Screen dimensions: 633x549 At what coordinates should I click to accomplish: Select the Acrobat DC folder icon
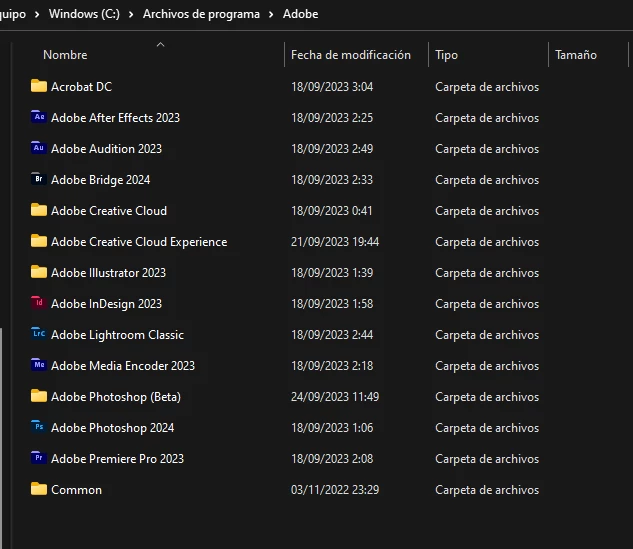pyautogui.click(x=39, y=86)
